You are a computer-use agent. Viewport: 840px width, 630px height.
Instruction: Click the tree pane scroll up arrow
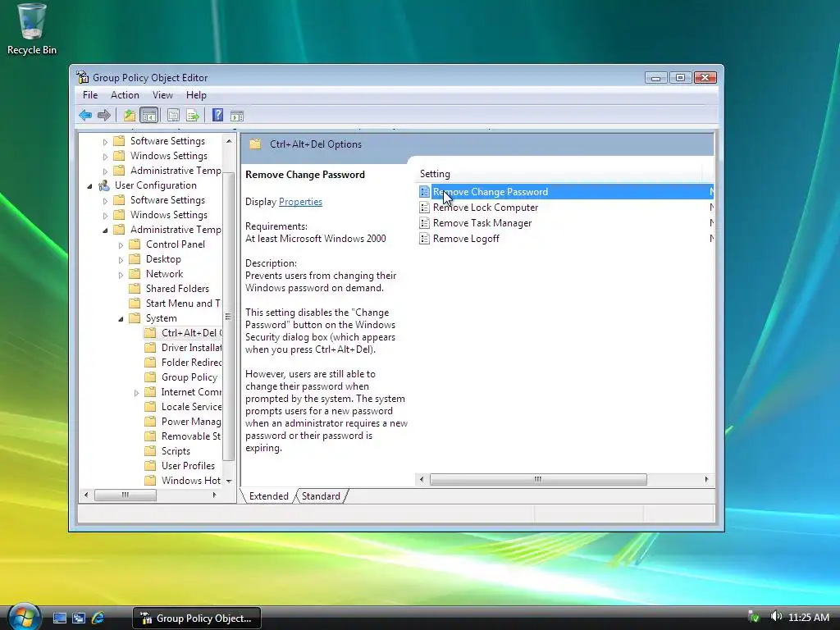[x=229, y=141]
